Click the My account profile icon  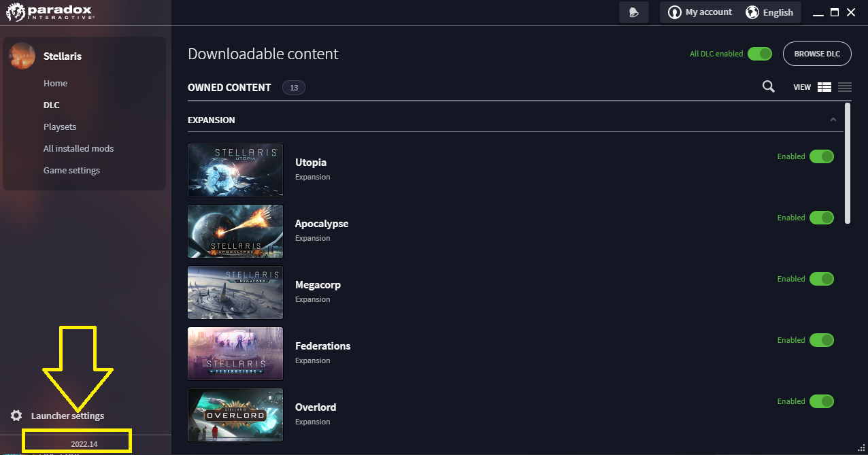pyautogui.click(x=674, y=12)
